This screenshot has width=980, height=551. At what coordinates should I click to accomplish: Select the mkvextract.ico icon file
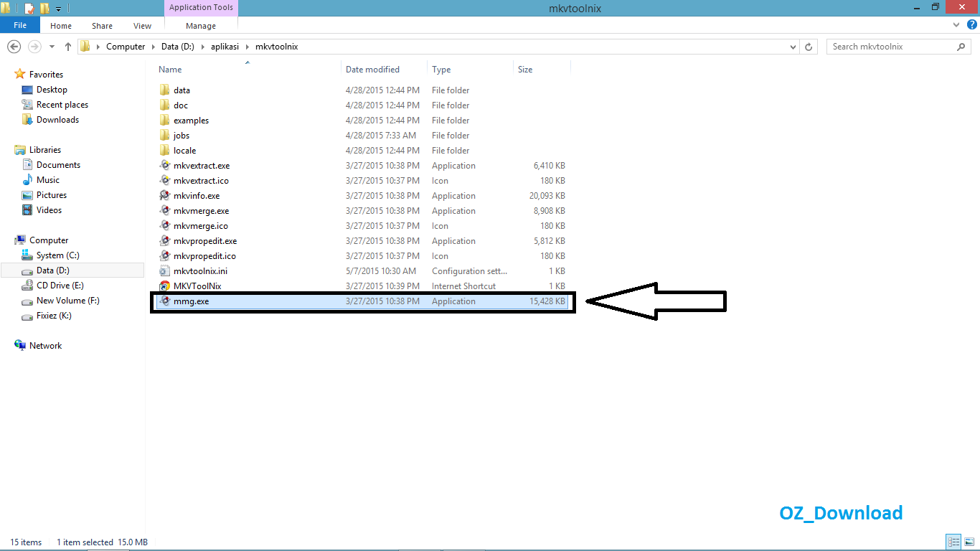(165, 181)
